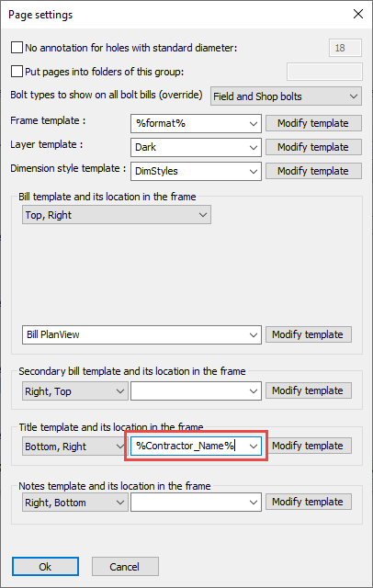The height and width of the screenshot is (588, 373).
Task: Open the Top, Right bill location dropdown
Action: tap(117, 215)
